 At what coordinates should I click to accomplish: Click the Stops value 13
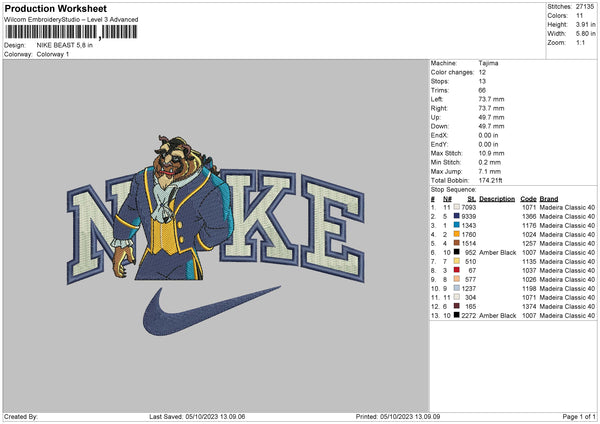(x=482, y=81)
